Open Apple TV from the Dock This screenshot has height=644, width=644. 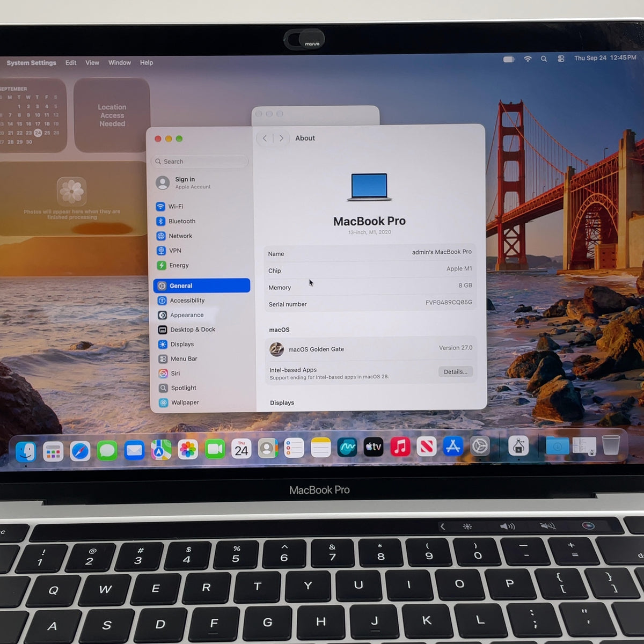(374, 447)
